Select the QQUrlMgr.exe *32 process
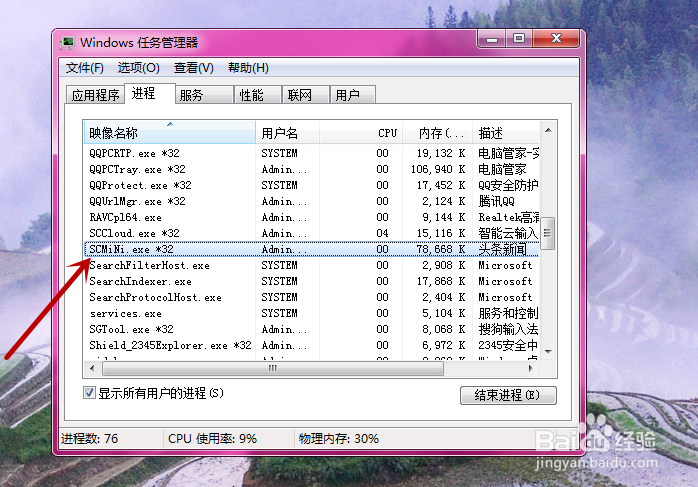The height and width of the screenshot is (487, 698). pos(312,201)
